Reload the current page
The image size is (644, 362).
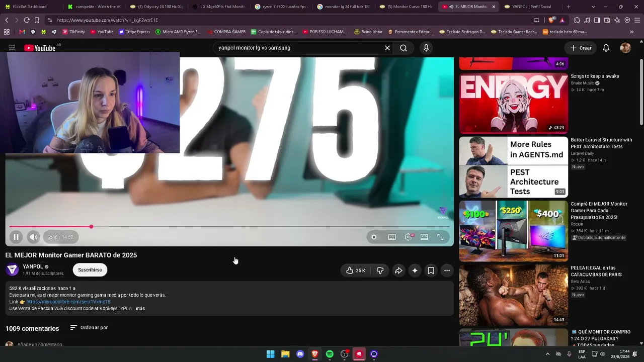click(27, 20)
